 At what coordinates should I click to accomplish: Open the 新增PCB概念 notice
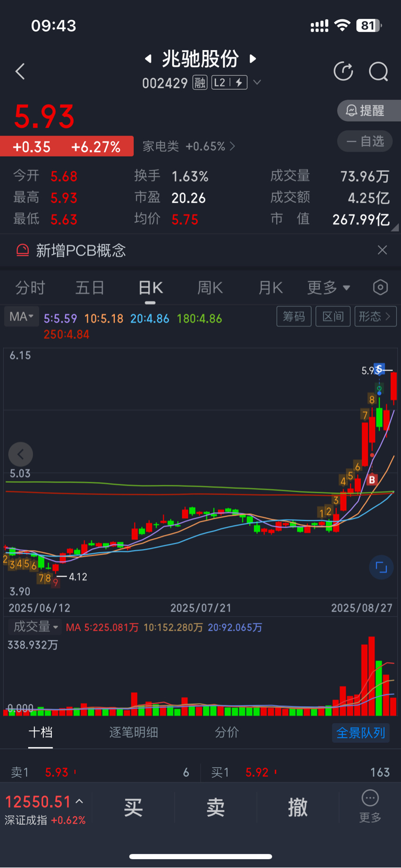[x=81, y=251]
